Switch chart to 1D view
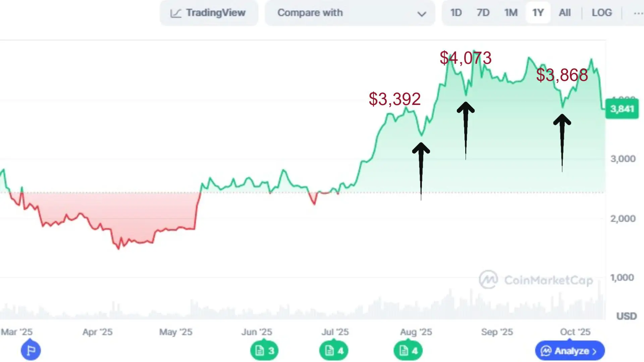644x362 pixels. tap(456, 13)
